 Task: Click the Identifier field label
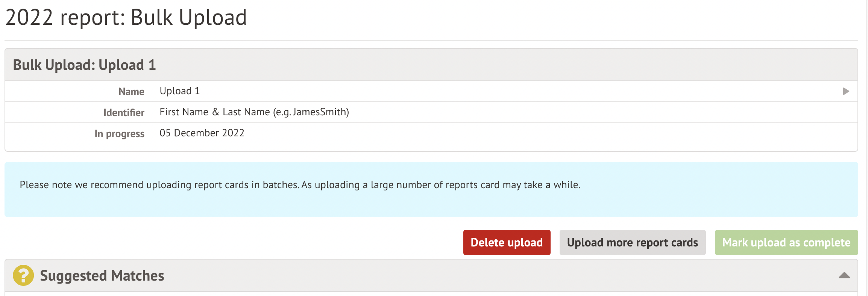(x=124, y=112)
